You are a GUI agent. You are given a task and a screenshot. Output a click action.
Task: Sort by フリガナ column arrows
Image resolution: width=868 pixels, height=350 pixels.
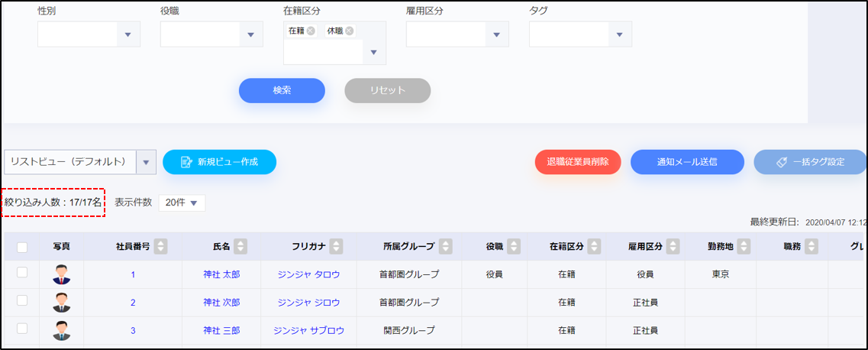coord(336,246)
